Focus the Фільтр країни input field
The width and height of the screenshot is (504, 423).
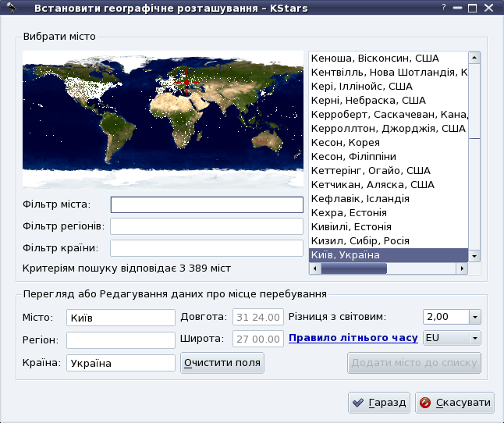click(207, 248)
